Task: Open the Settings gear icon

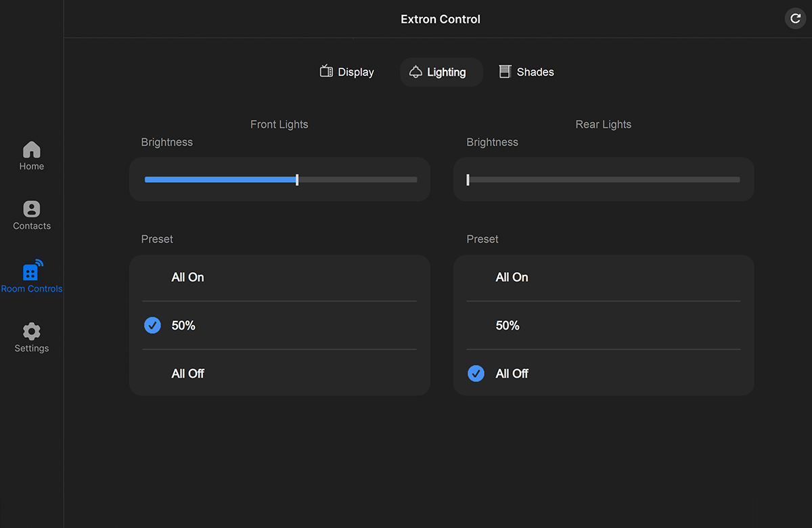Action: [32, 332]
